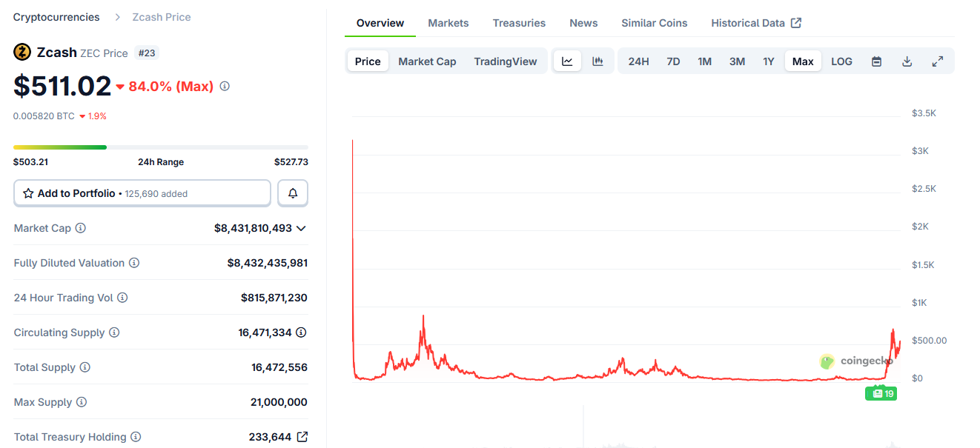Click the $527.73 24h high value
This screenshot has width=980, height=448.
coord(291,161)
